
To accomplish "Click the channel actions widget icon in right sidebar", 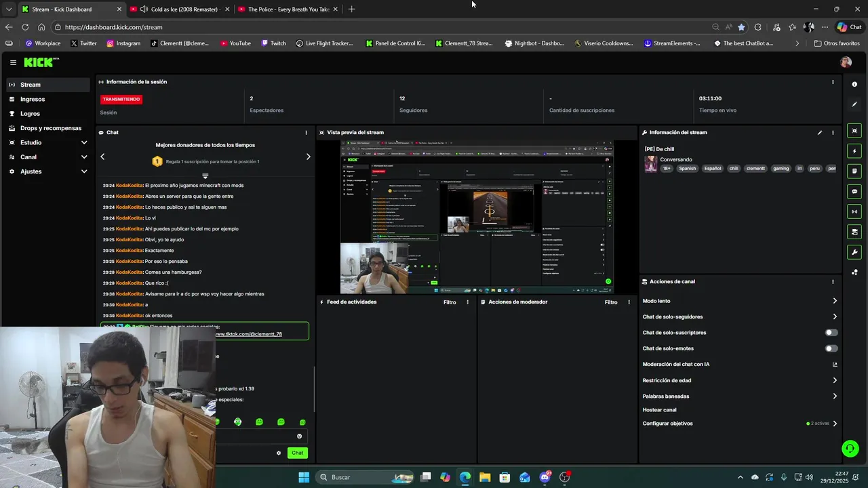I will coord(854,232).
